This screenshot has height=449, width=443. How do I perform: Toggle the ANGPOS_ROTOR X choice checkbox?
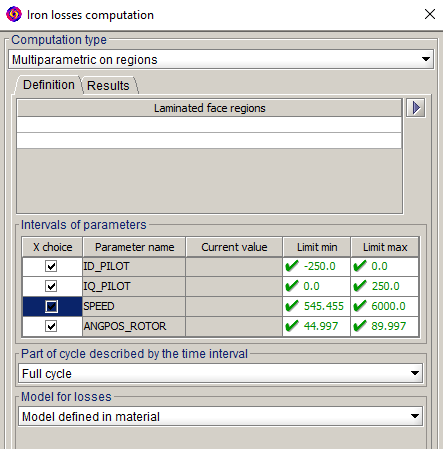point(51,326)
